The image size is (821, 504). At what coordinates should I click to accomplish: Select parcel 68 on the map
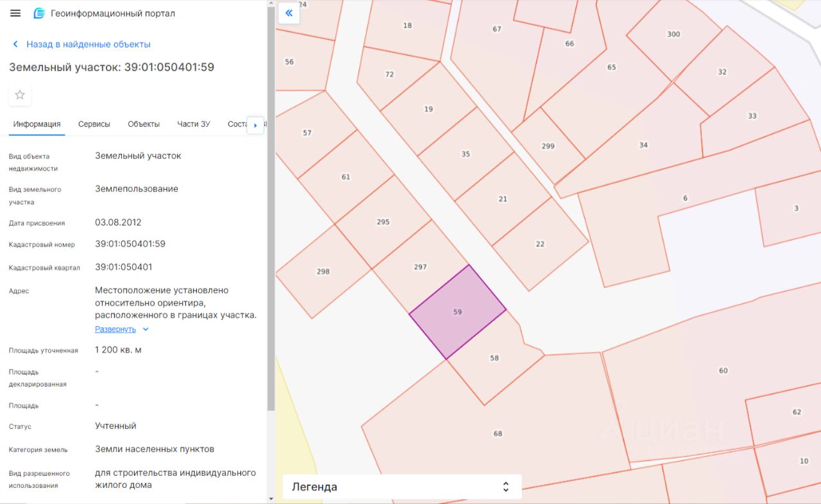tap(498, 434)
